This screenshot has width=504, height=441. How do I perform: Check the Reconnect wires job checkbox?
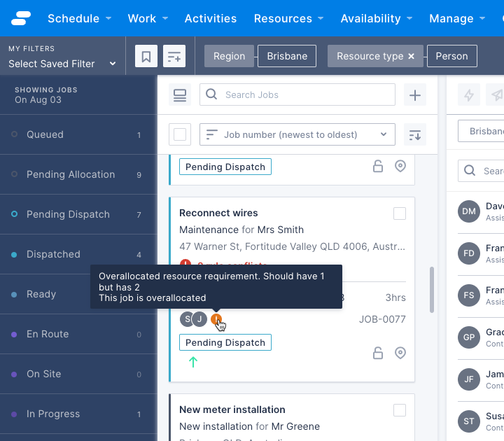(399, 213)
